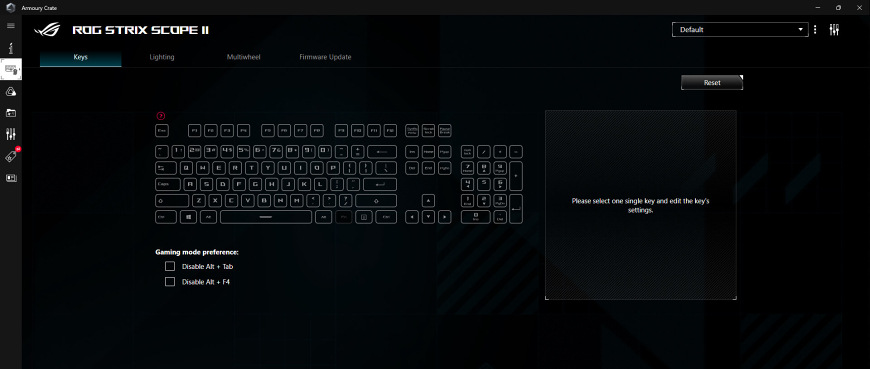This screenshot has height=369, width=870.
Task: Open the three-dot profile options menu
Action: [x=815, y=30]
